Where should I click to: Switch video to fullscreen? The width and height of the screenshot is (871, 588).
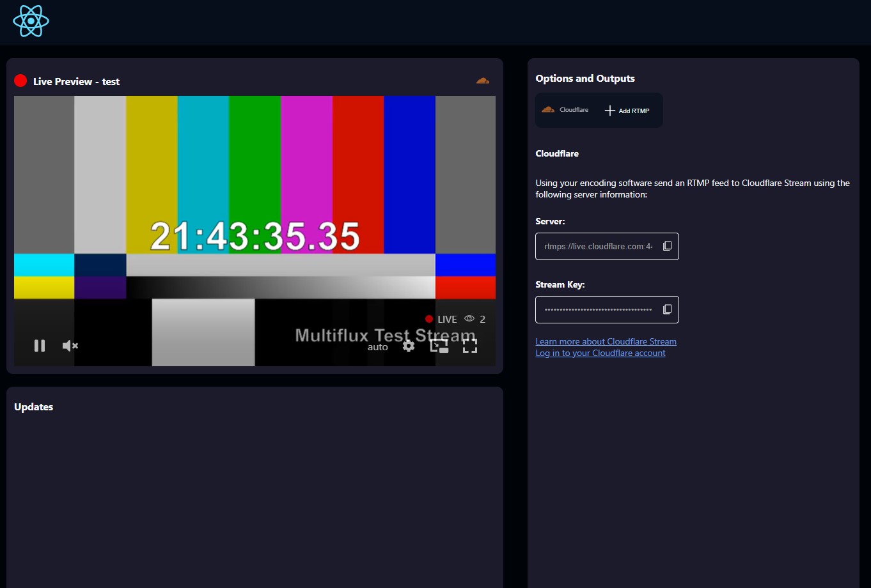[470, 346]
